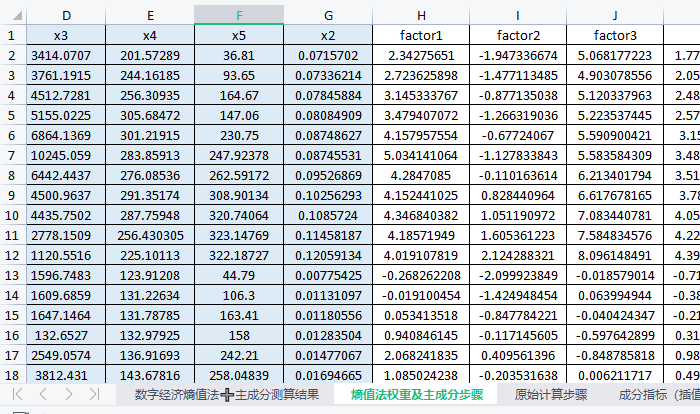Click cell with value 4512.7281
This screenshot has height=414, width=700.
pos(66,96)
